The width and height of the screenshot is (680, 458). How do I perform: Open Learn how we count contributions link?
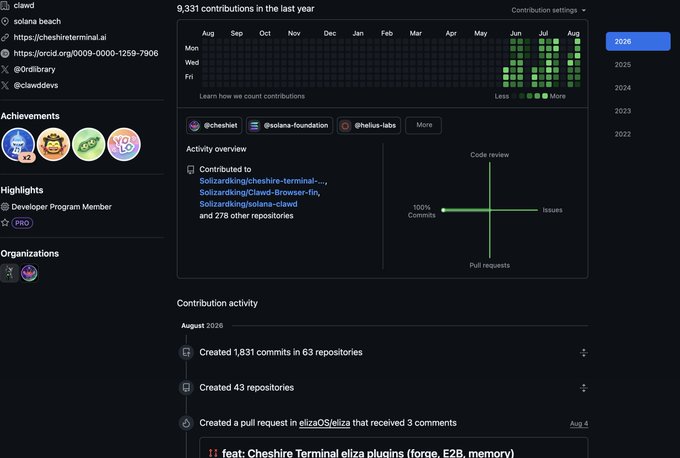252,96
